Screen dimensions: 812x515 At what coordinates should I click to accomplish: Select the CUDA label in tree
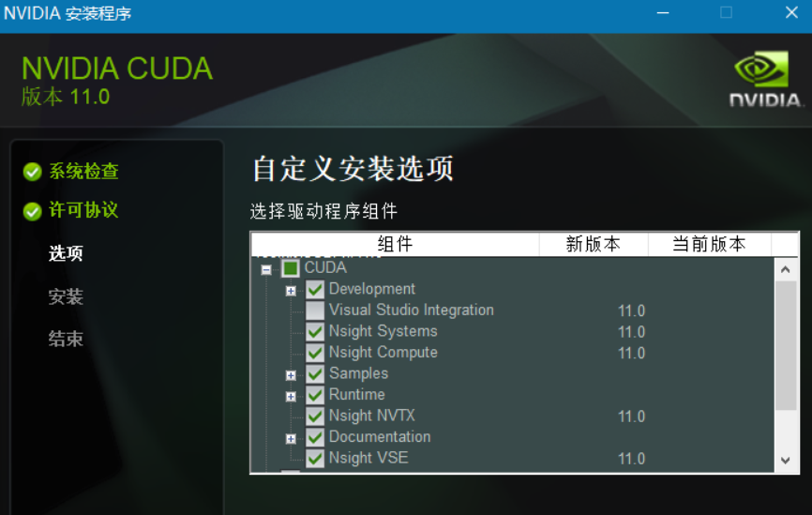325,268
